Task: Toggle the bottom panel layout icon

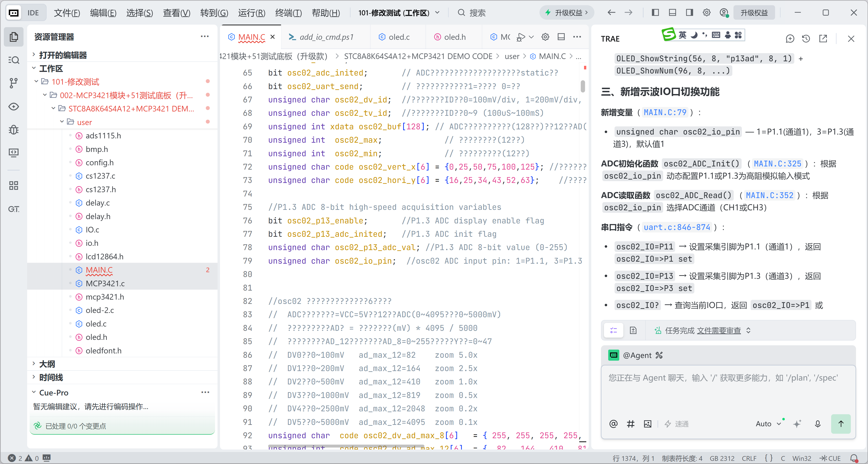Action: 672,13
